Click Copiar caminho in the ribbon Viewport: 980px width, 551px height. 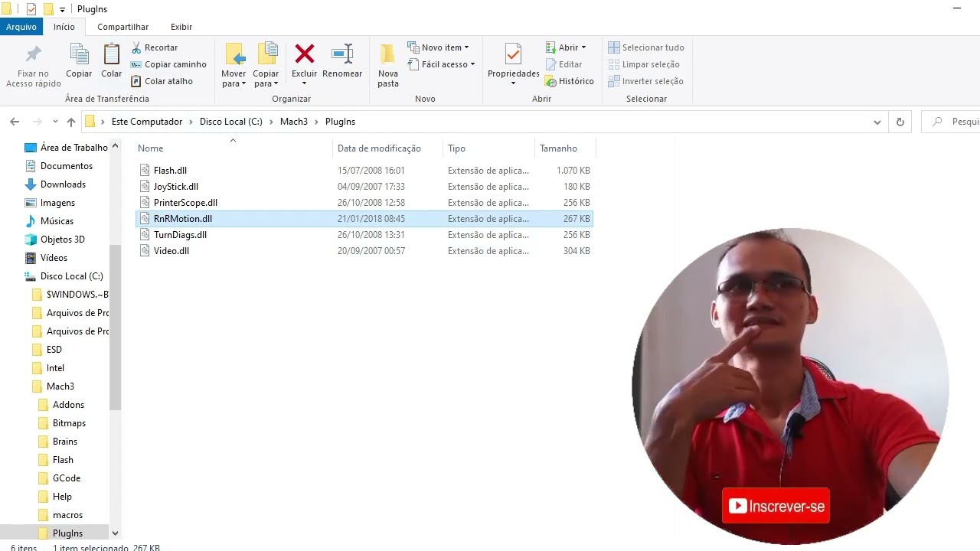pos(168,64)
